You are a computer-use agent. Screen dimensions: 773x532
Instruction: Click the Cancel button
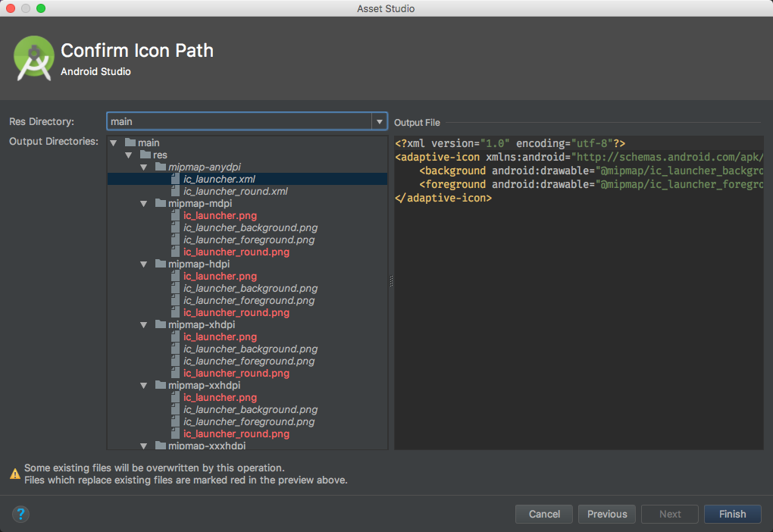pyautogui.click(x=544, y=515)
